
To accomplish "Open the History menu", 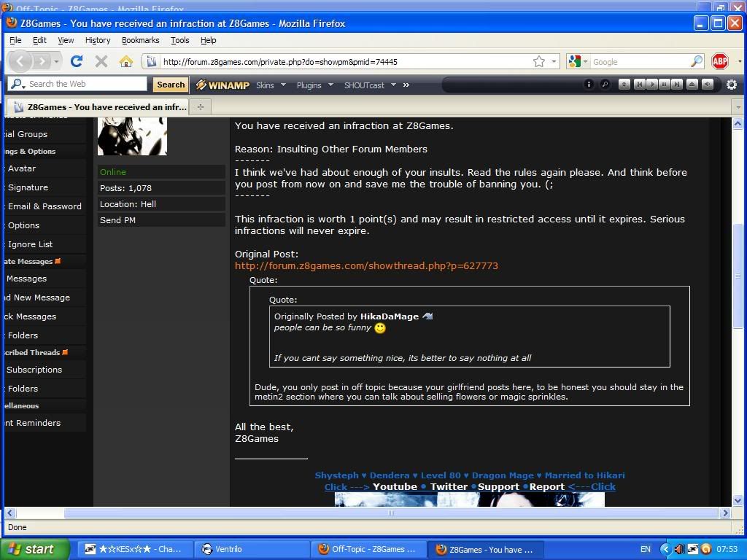I will coord(97,40).
